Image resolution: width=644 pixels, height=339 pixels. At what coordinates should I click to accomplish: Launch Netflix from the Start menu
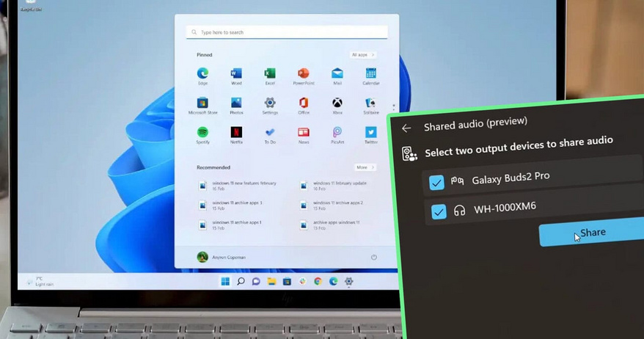pyautogui.click(x=236, y=133)
